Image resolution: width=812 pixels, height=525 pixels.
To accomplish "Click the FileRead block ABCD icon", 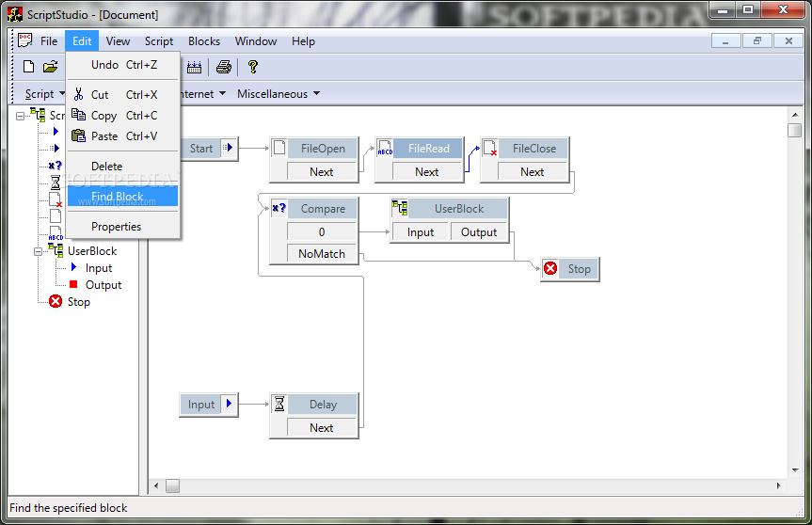I will [x=385, y=148].
